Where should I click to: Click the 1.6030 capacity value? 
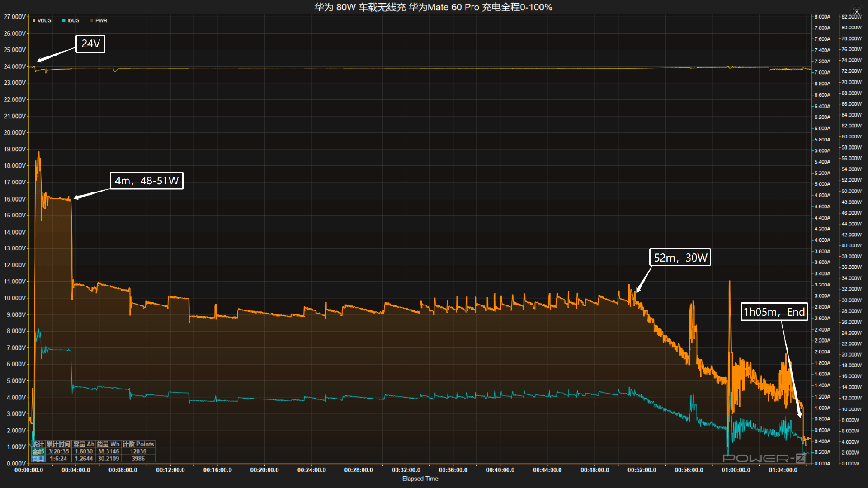click(x=84, y=451)
